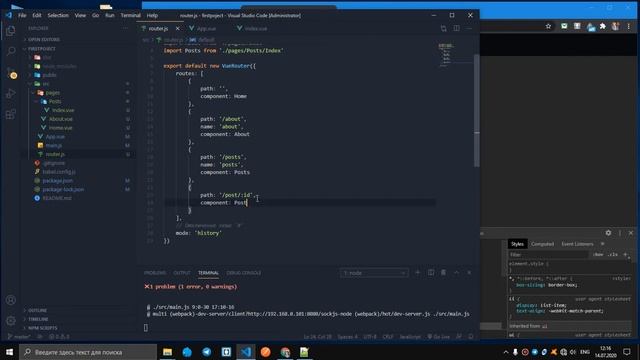This screenshot has width=640, height=360.
Task: Open the terminal selector dropdown '1: node'
Action: click(374, 273)
